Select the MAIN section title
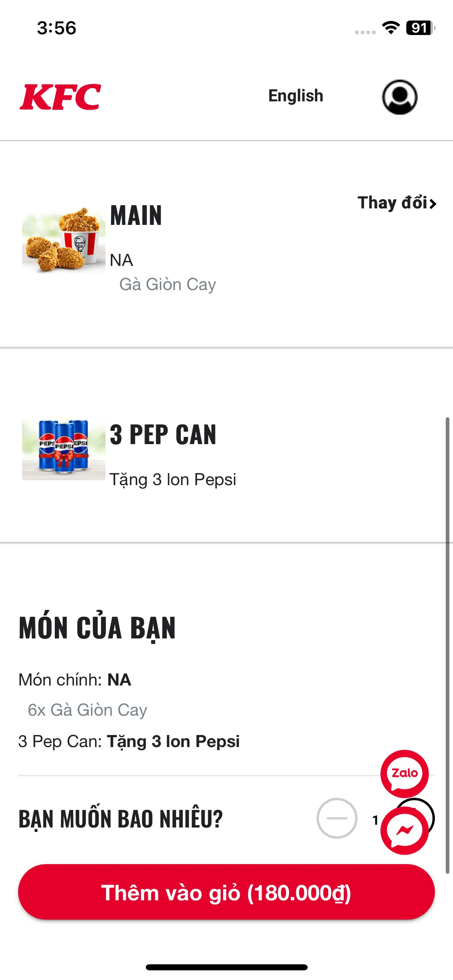The width and height of the screenshot is (453, 980). click(136, 216)
